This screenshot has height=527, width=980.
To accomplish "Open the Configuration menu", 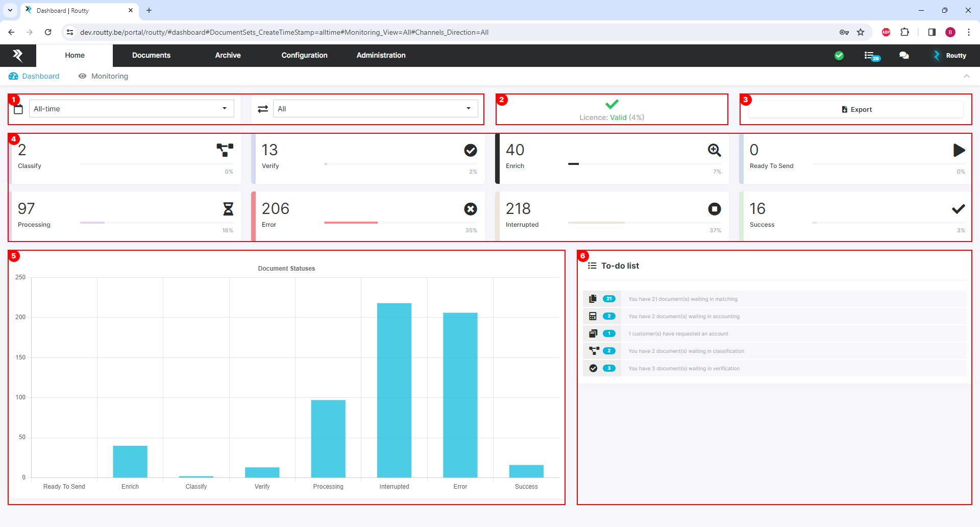I will coord(304,55).
